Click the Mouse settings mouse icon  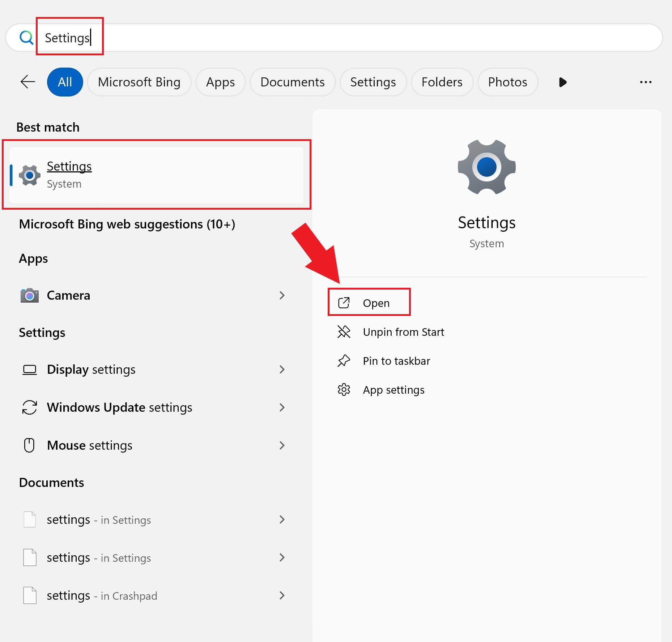click(29, 445)
